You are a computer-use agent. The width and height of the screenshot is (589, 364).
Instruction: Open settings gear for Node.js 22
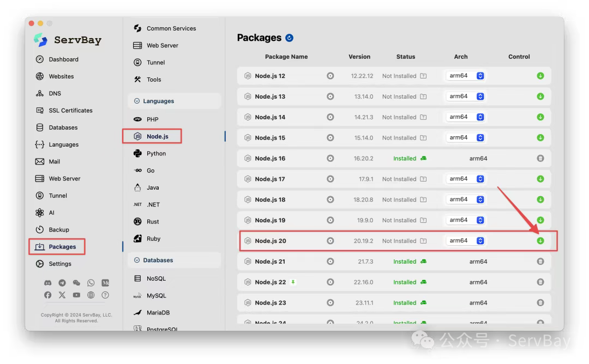click(x=330, y=282)
